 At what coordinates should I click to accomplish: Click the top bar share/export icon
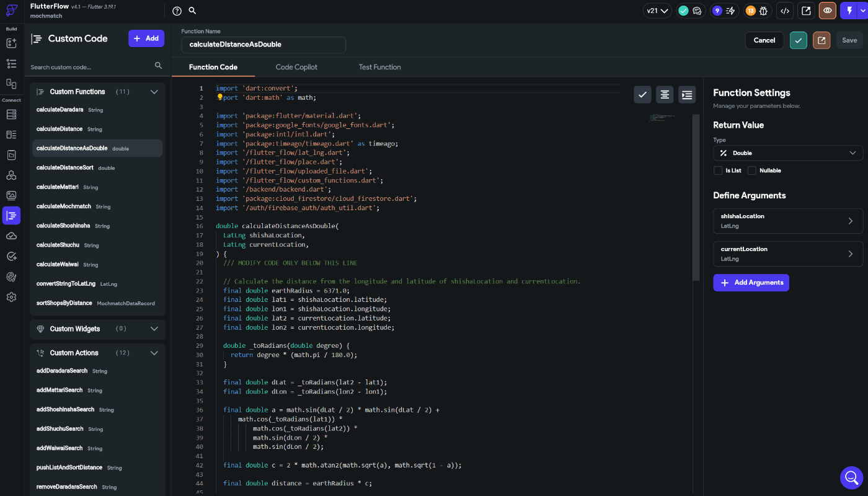pos(806,11)
